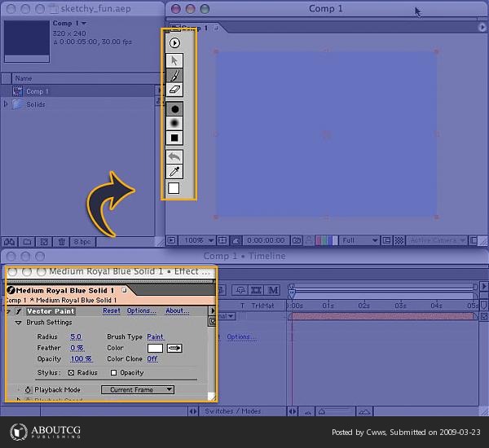Click the RGB channel color bars icon
Viewport: 489px width, 448px height.
point(327,240)
